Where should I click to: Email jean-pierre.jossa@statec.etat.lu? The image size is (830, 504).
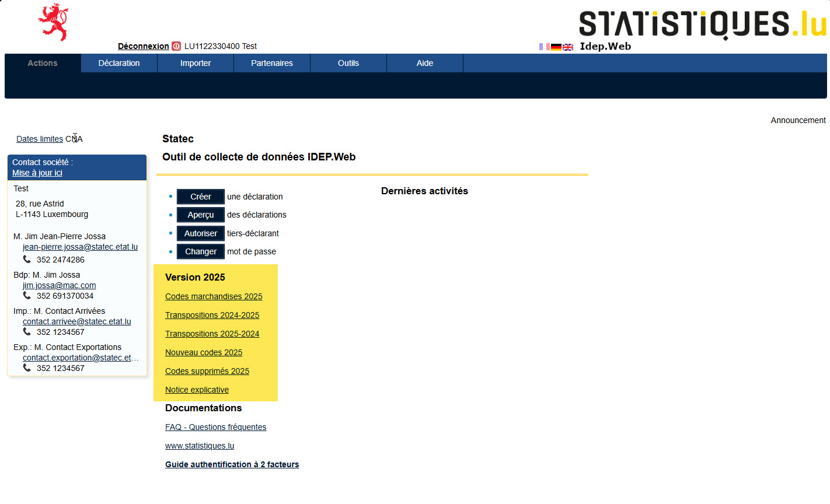81,247
